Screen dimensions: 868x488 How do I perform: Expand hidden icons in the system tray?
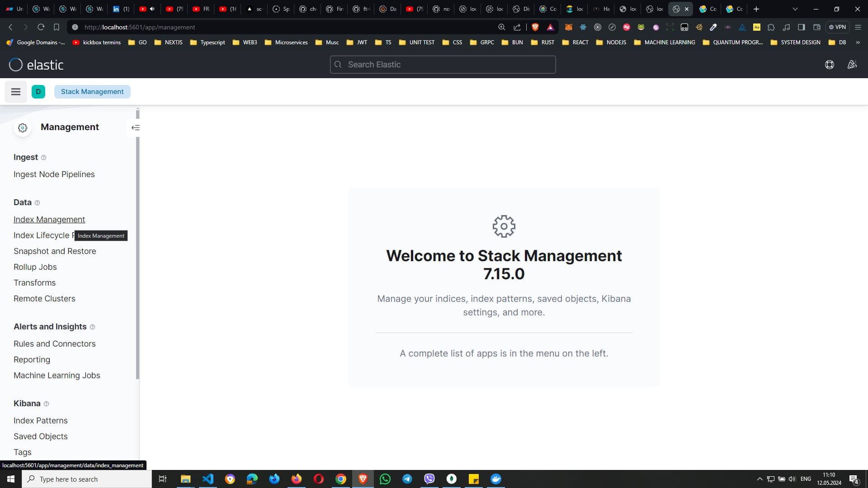(759, 479)
